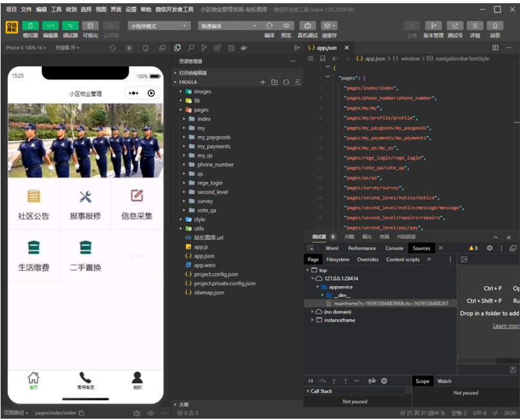520x420 pixels.
Task: Open the 小程序模式 mode dropdown
Action: click(x=159, y=26)
